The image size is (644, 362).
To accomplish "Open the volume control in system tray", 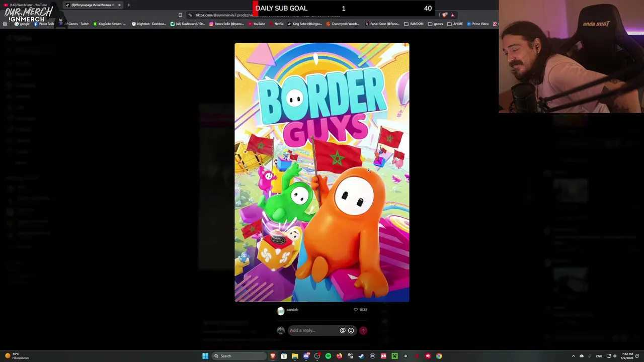I will point(614,356).
